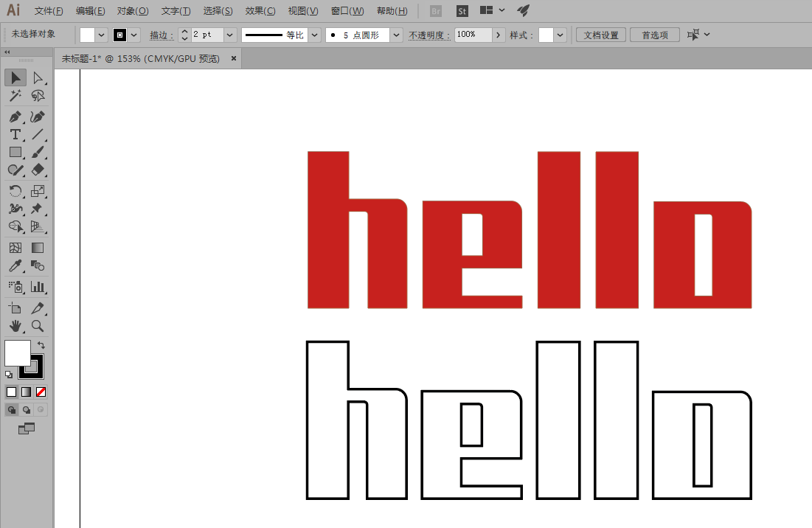Select the Paintbrush tool
Image resolution: width=812 pixels, height=528 pixels.
[x=38, y=152]
